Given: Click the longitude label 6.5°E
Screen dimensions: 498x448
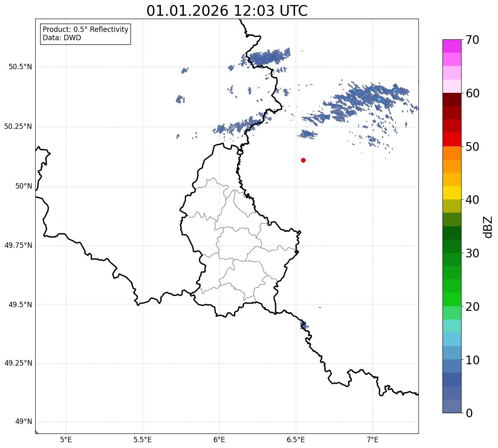Looking at the screenshot, I should tap(296, 439).
